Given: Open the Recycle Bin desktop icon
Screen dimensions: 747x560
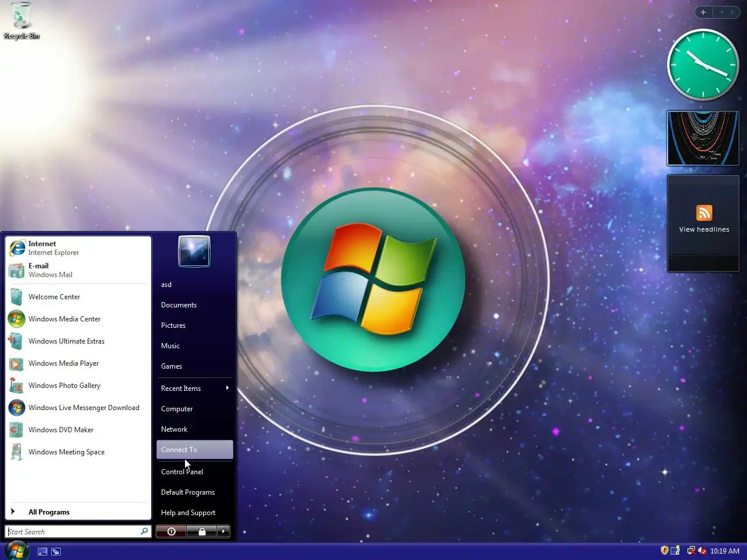Looking at the screenshot, I should pyautogui.click(x=21, y=21).
